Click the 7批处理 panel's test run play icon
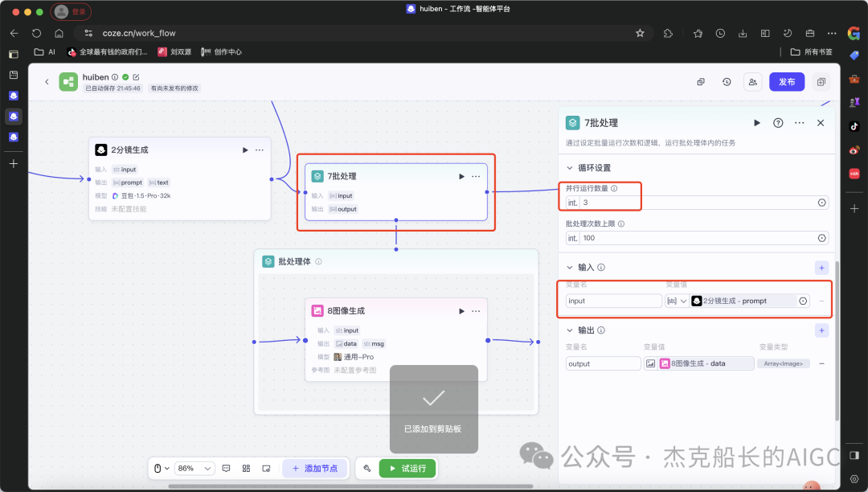The width and height of the screenshot is (868, 492). click(x=757, y=123)
